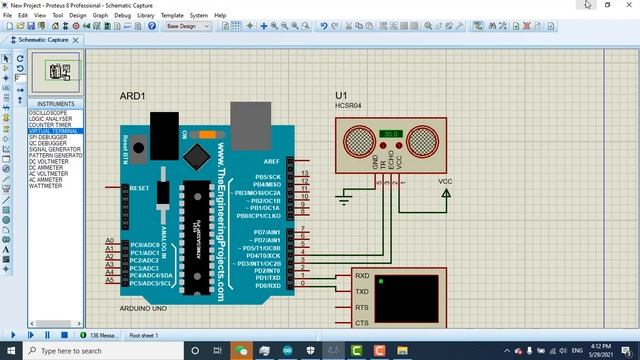
Task: Click the instruments list horizontal scrollbar
Action: point(56,323)
